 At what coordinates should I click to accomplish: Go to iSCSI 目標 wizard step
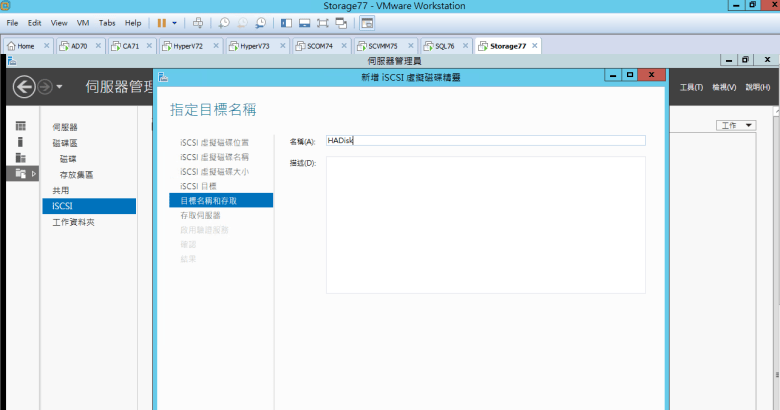pyautogui.click(x=199, y=186)
